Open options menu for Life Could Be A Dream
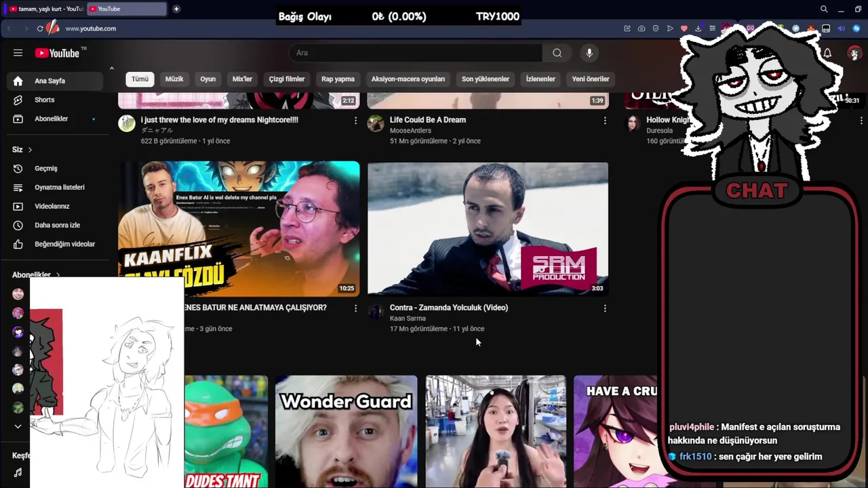Viewport: 868px width, 488px height. coord(605,121)
